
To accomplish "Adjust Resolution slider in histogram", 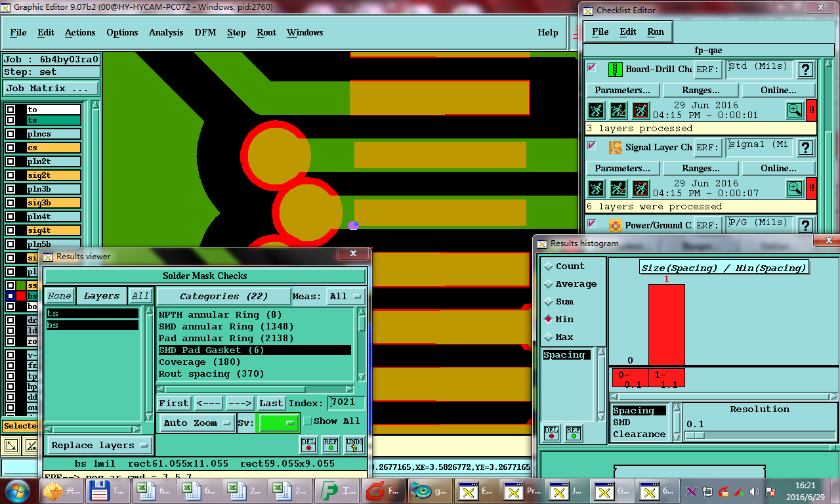I will 694,435.
